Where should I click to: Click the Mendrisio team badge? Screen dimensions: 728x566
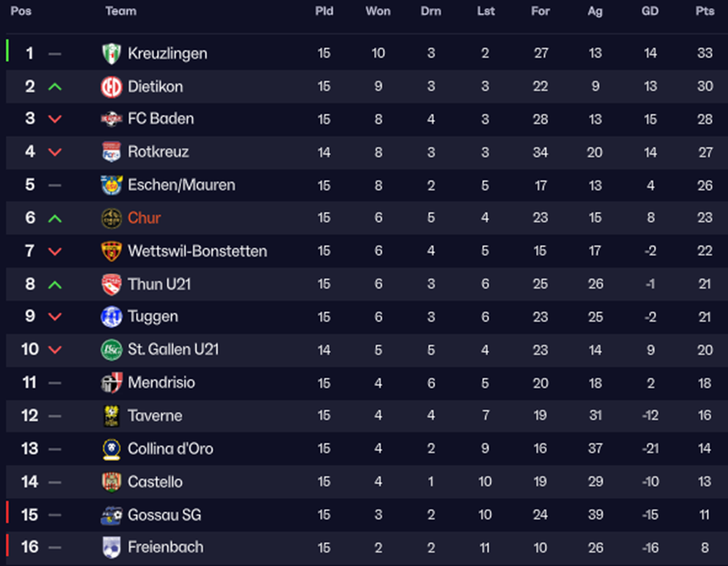coord(111,383)
